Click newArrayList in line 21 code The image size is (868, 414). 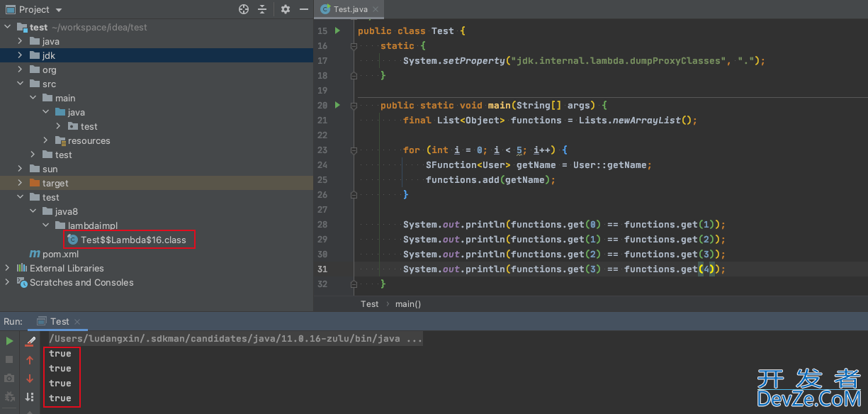click(x=647, y=120)
